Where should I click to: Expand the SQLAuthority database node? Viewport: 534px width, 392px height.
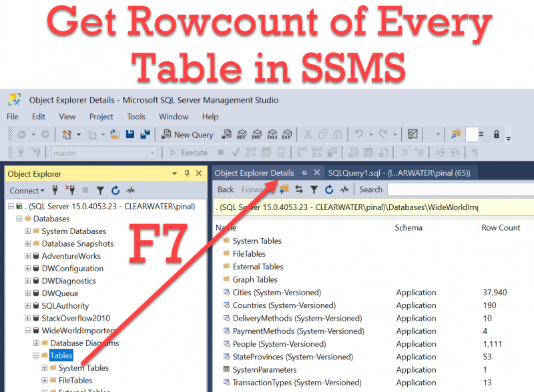pos(27,305)
